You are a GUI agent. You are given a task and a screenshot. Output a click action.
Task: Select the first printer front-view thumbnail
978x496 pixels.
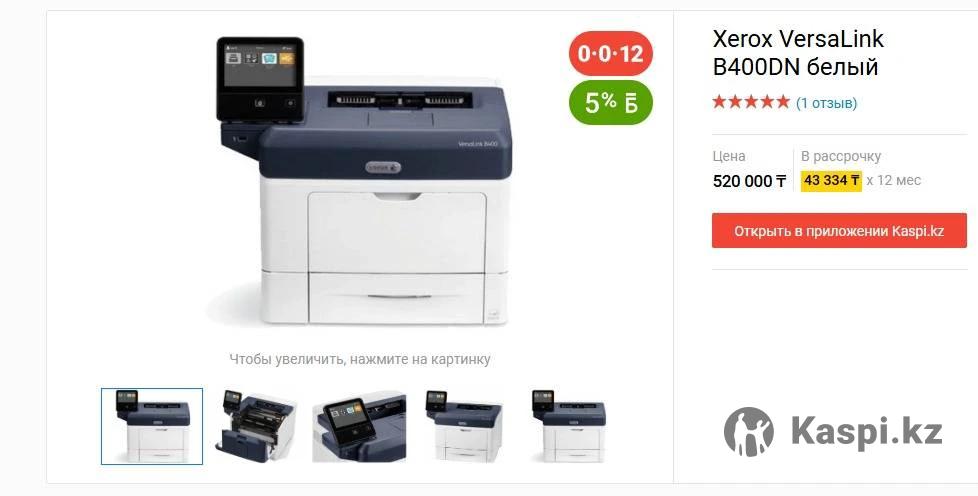click(152, 426)
